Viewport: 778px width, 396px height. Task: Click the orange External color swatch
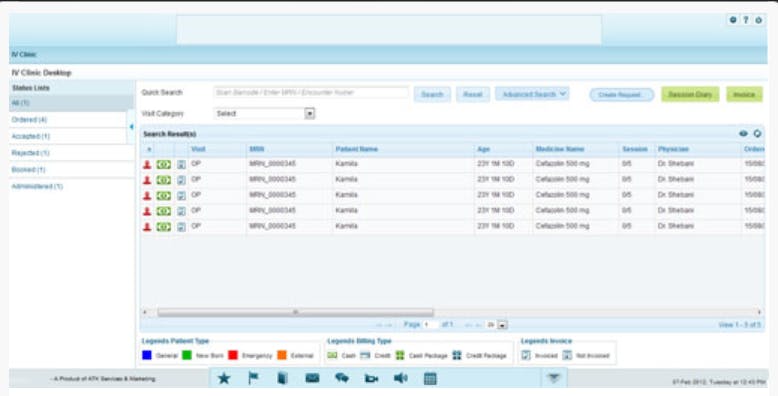pyautogui.click(x=282, y=355)
